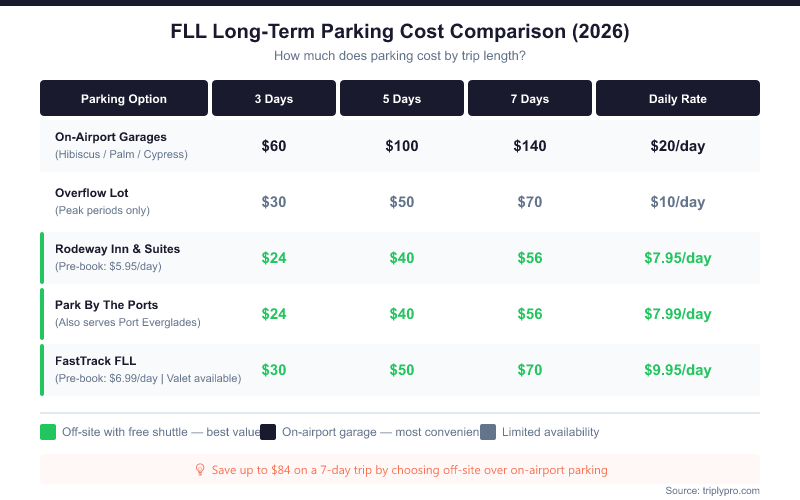Select the Daily Rate column header
Image resolution: width=800 pixels, height=500 pixels.
[x=678, y=99]
